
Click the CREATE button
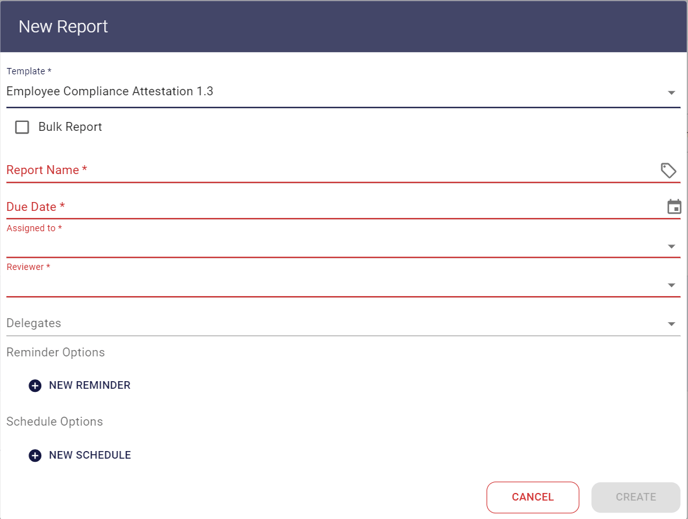coord(636,497)
